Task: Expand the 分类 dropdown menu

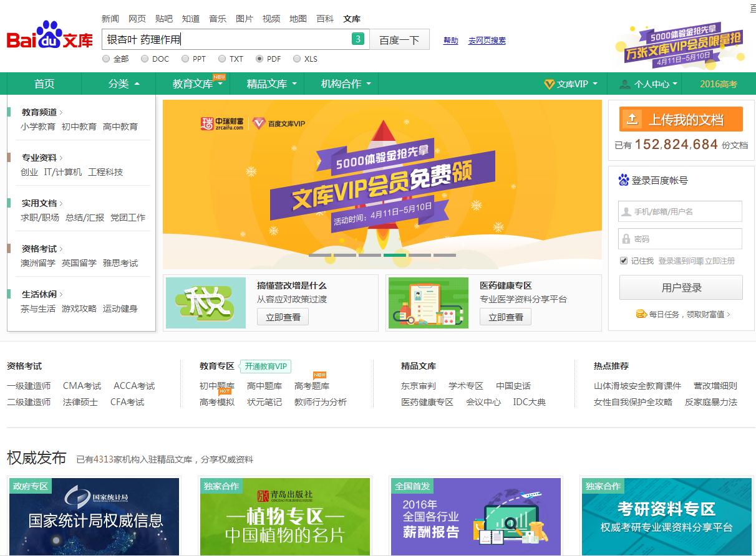Action: tap(124, 84)
